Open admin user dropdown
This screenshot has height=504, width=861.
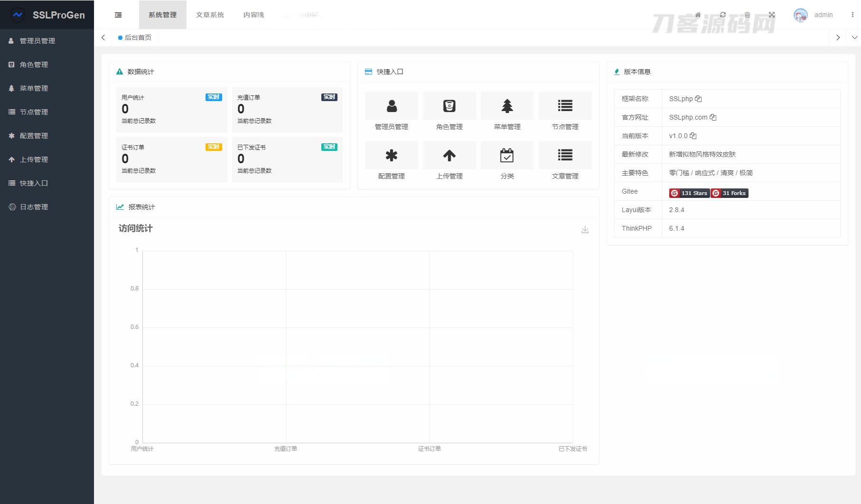(x=824, y=15)
